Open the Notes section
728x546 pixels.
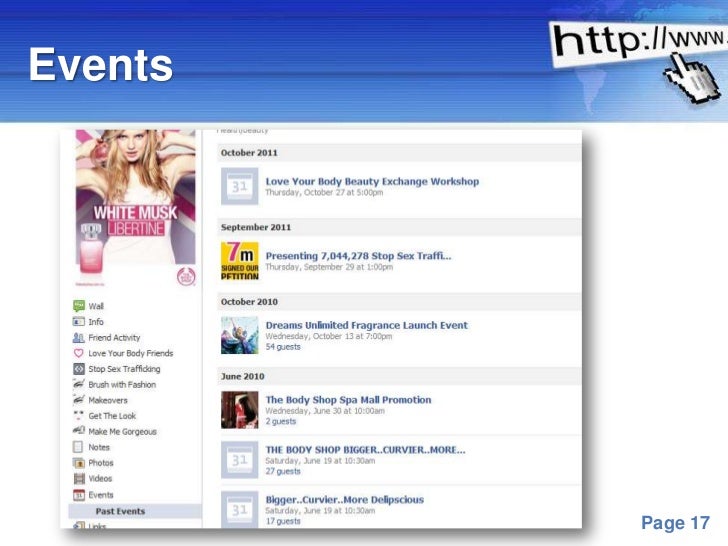[99, 447]
